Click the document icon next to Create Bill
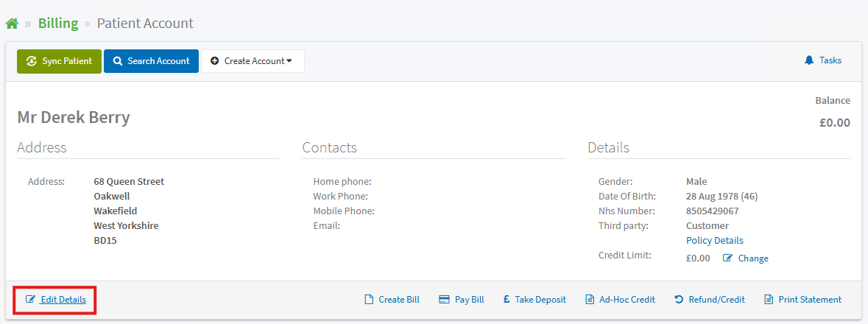The height and width of the screenshot is (324, 868). 369,300
